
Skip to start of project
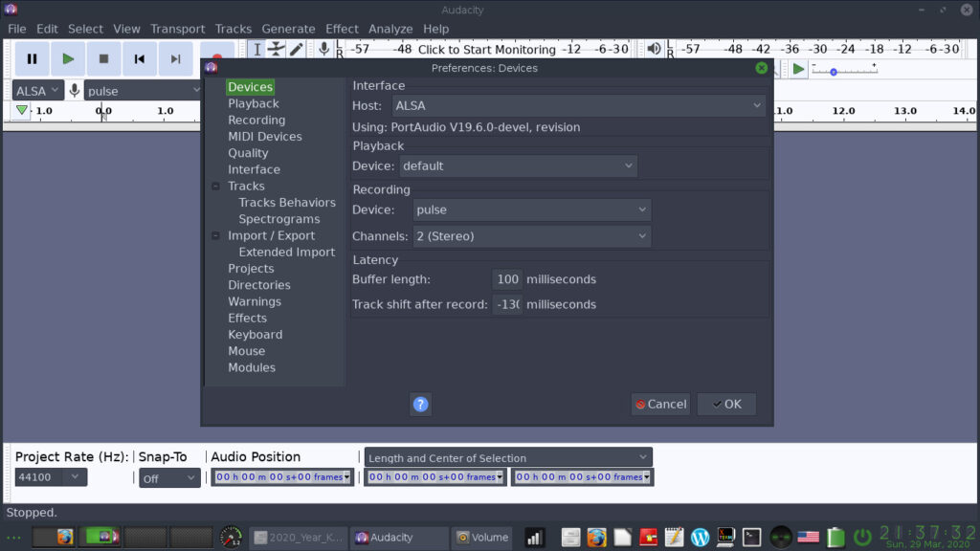point(140,58)
